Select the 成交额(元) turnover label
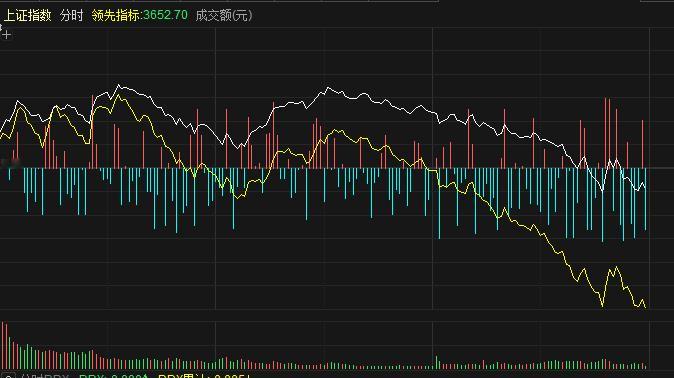Image resolution: width=674 pixels, height=378 pixels. point(224,15)
